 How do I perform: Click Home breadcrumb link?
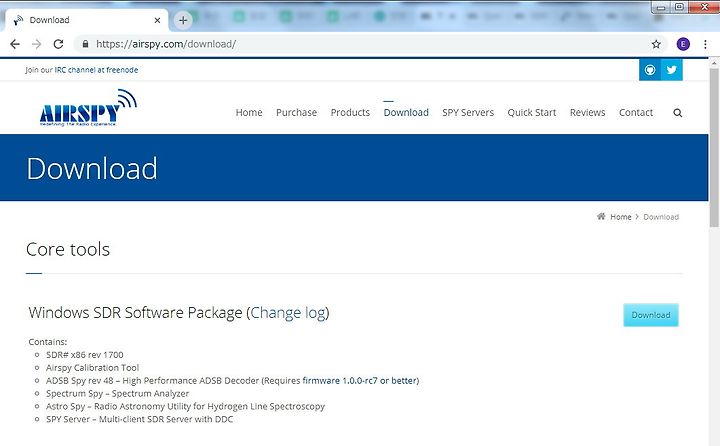point(620,217)
